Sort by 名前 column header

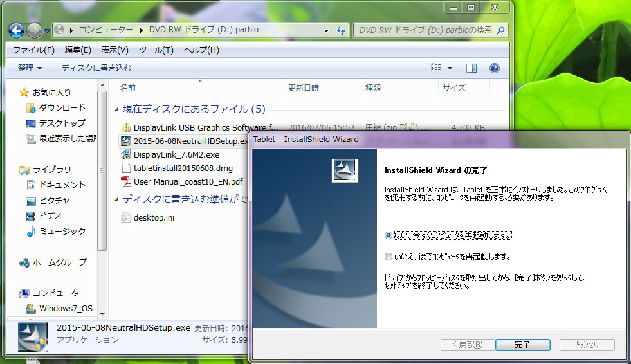click(128, 87)
